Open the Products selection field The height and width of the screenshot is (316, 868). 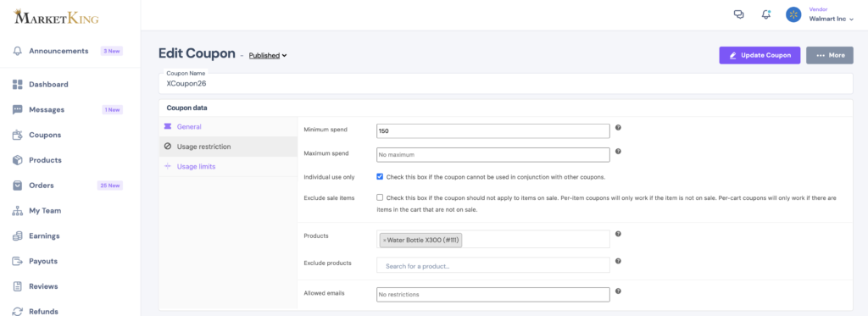pos(493,240)
